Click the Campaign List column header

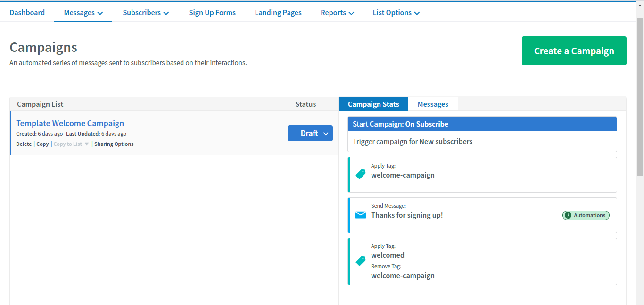[x=40, y=104]
